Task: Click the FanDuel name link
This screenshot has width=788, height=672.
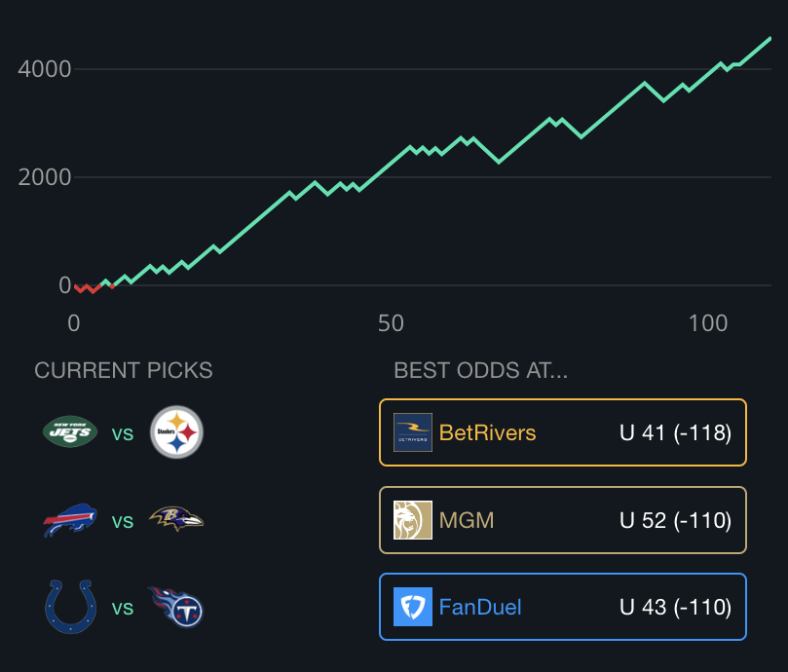Action: pyautogui.click(x=480, y=607)
